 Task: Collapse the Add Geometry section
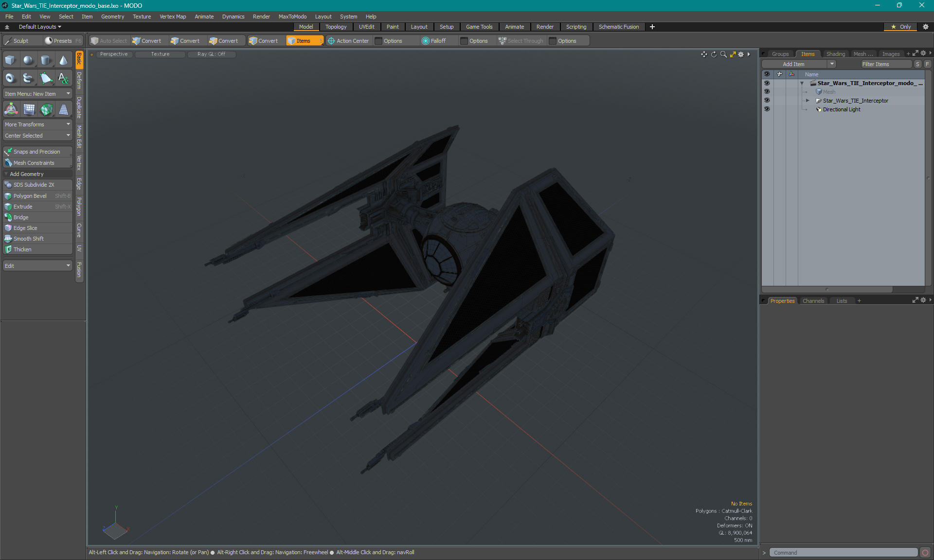point(6,174)
